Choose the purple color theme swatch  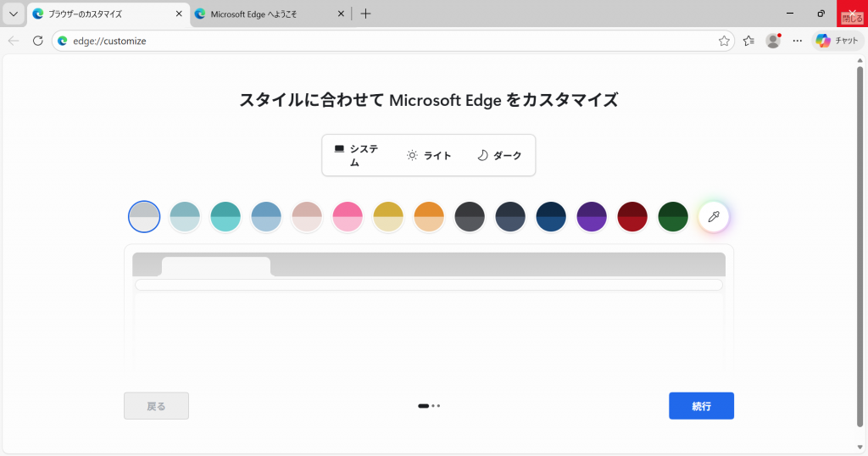(592, 217)
